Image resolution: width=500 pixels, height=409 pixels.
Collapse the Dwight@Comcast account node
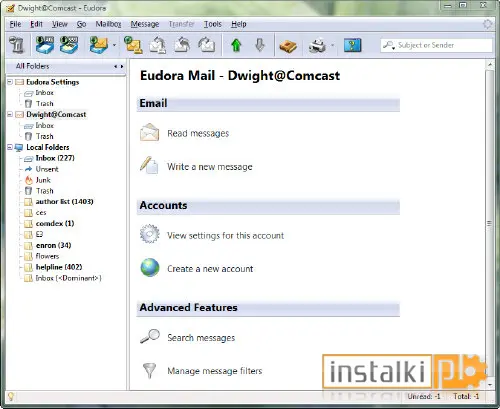pyautogui.click(x=10, y=114)
